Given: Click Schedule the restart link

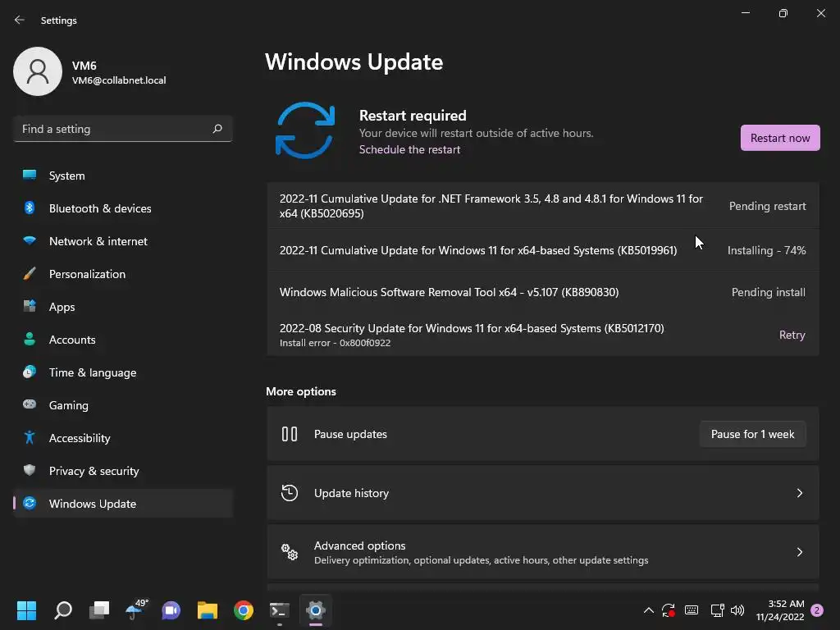Looking at the screenshot, I should tap(409, 149).
